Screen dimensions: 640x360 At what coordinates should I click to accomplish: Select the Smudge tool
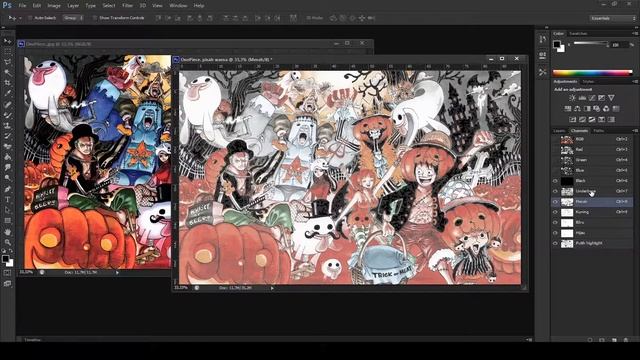7,167
